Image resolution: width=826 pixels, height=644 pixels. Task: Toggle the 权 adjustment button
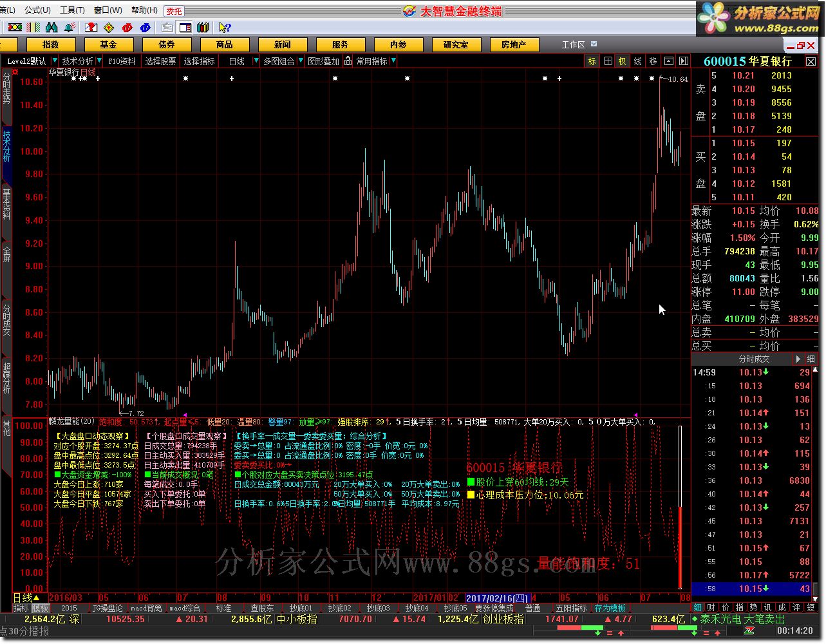623,61
